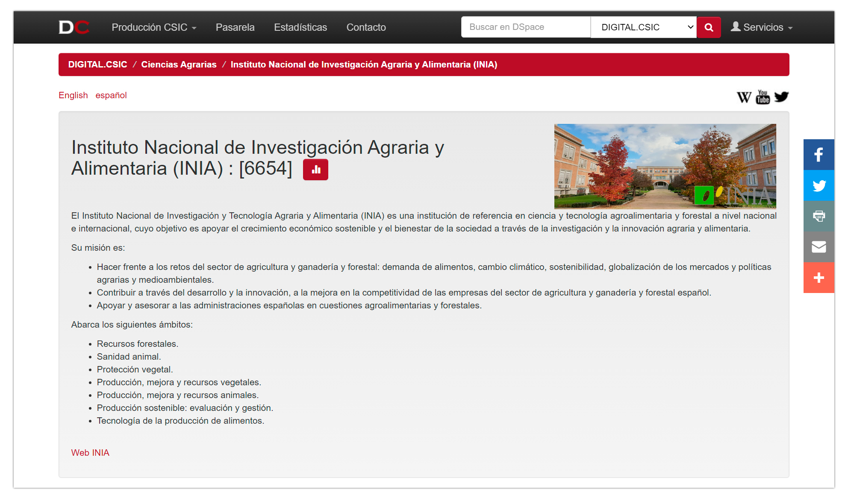Expand the Servicios user menu
The image size is (848, 504).
(x=762, y=27)
